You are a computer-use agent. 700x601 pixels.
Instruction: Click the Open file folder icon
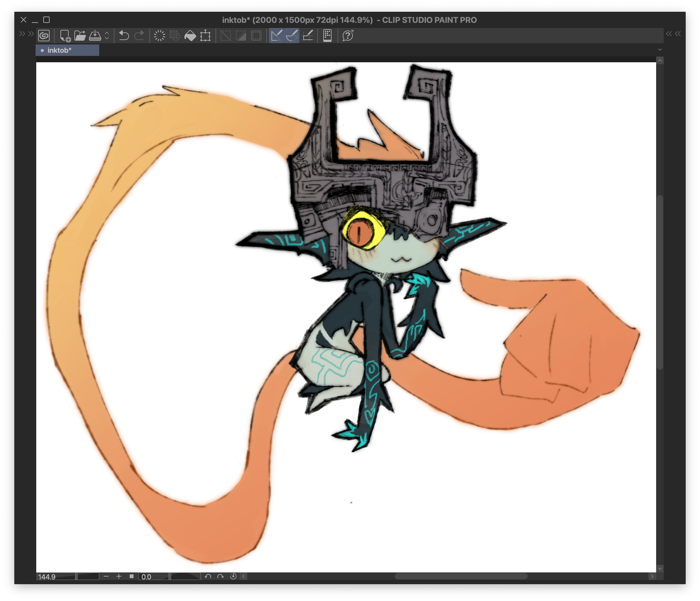[x=80, y=36]
